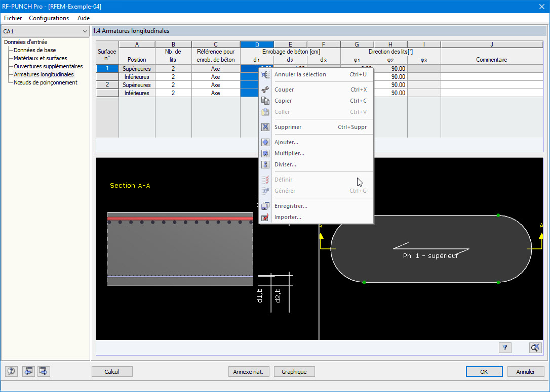This screenshot has width=550, height=392.
Task: Select Matériaux et surfaces in the tree
Action: (x=41, y=58)
